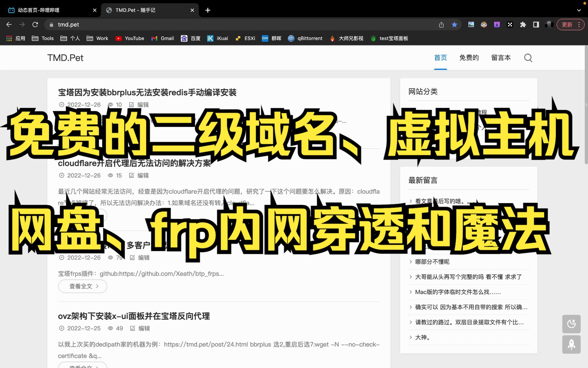Click the QR-style black extension icon
The width and height of the screenshot is (588, 368).
(510, 25)
